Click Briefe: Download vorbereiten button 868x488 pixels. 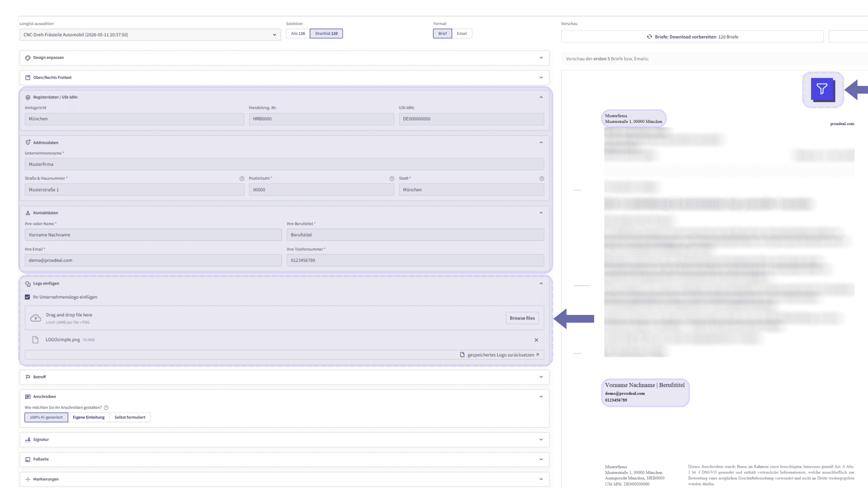click(692, 37)
